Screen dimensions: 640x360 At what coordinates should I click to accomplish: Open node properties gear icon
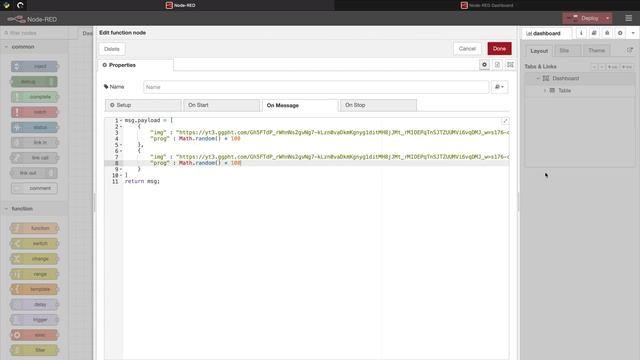[x=484, y=64]
